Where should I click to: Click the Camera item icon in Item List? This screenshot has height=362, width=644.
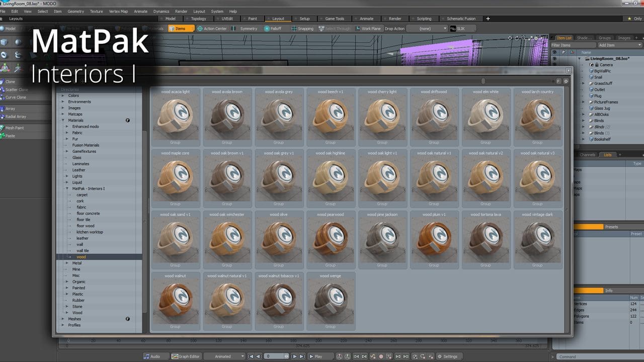(591, 65)
